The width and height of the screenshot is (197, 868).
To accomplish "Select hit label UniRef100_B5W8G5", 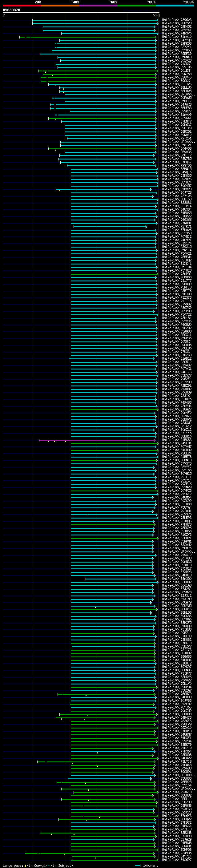I will [177, 778].
